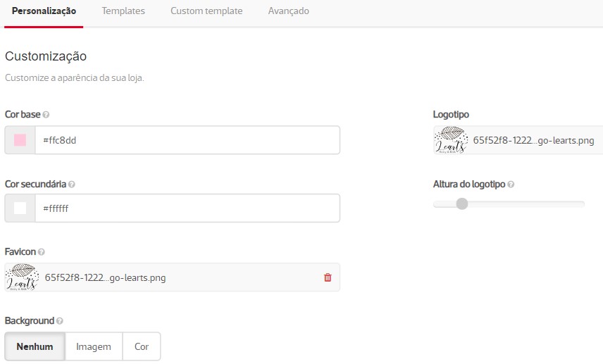Click the Altura do logotipo help icon
Screen dimensions: 603x364
[511, 184]
